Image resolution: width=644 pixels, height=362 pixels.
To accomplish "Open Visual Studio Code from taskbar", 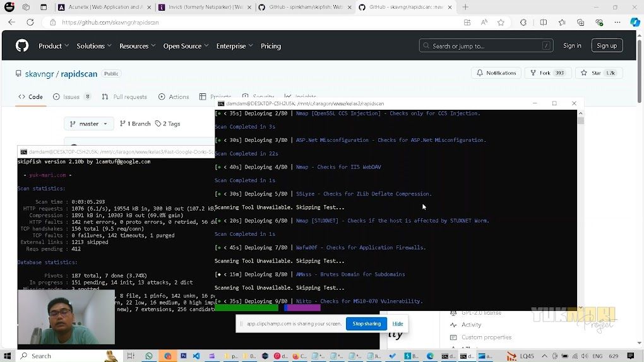I will click(x=196, y=356).
